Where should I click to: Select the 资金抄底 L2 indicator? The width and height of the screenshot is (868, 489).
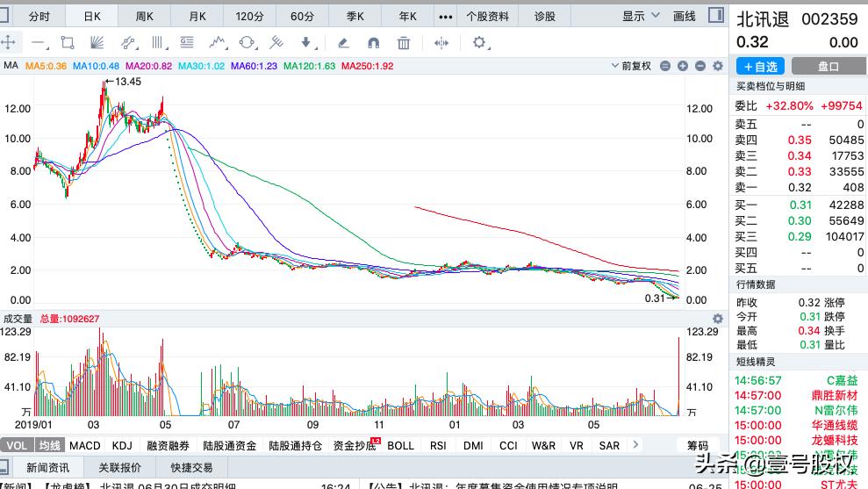tap(355, 445)
